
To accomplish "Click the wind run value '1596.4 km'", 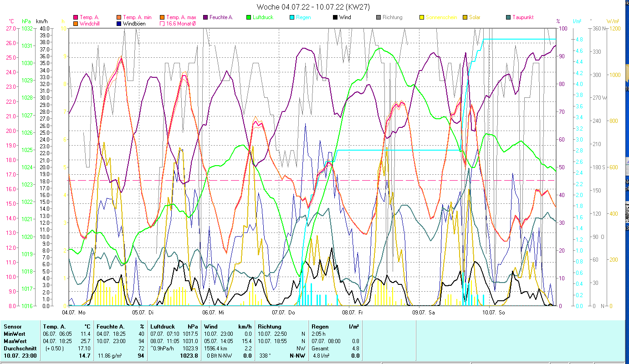I will pyautogui.click(x=216, y=349).
